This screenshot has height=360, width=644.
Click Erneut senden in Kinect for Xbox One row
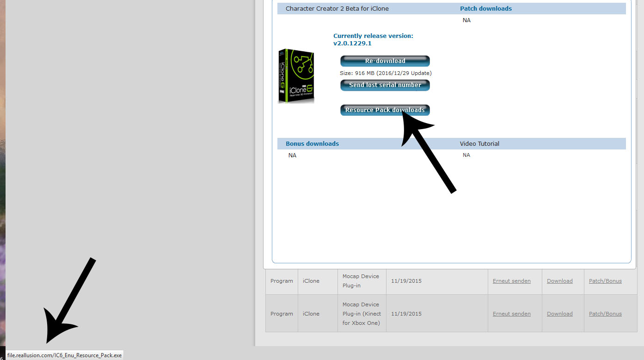(512, 314)
